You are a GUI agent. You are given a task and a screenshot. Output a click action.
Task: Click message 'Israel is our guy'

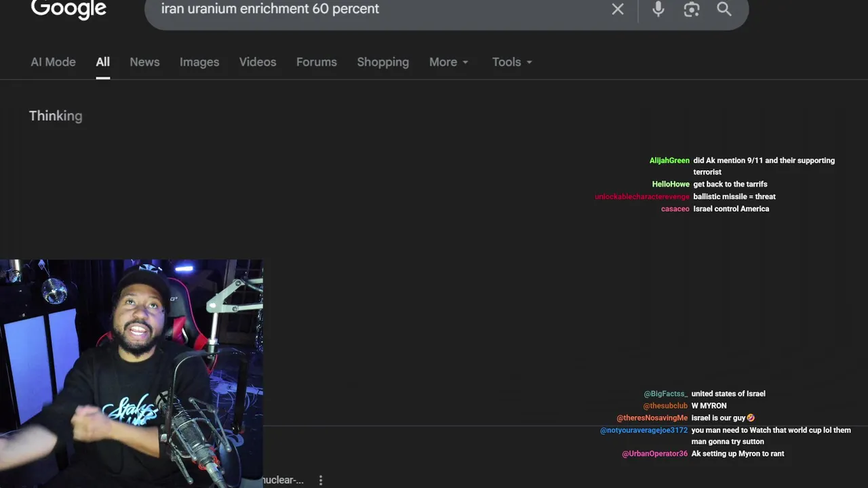tap(723, 418)
